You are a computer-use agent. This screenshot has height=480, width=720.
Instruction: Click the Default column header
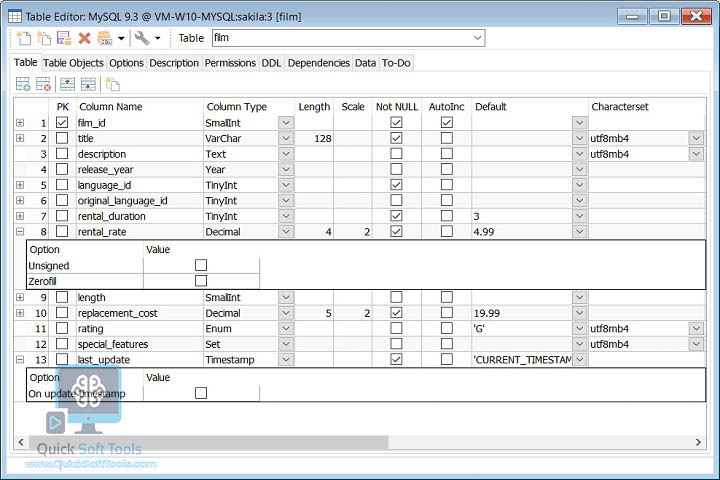click(x=530, y=107)
